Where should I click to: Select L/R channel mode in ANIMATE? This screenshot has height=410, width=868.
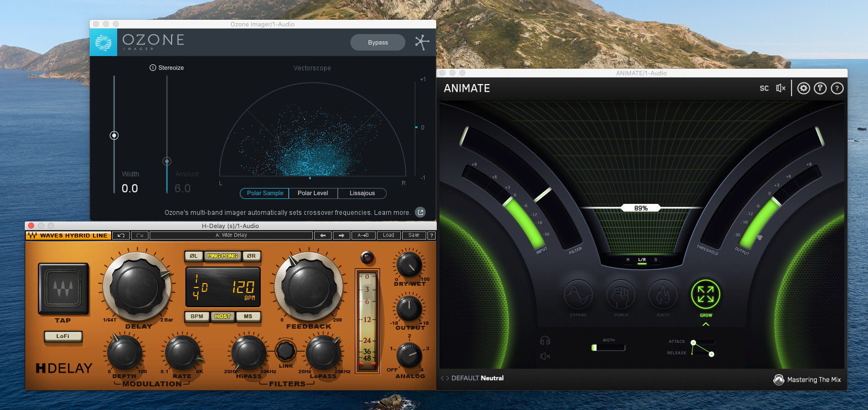tap(642, 260)
